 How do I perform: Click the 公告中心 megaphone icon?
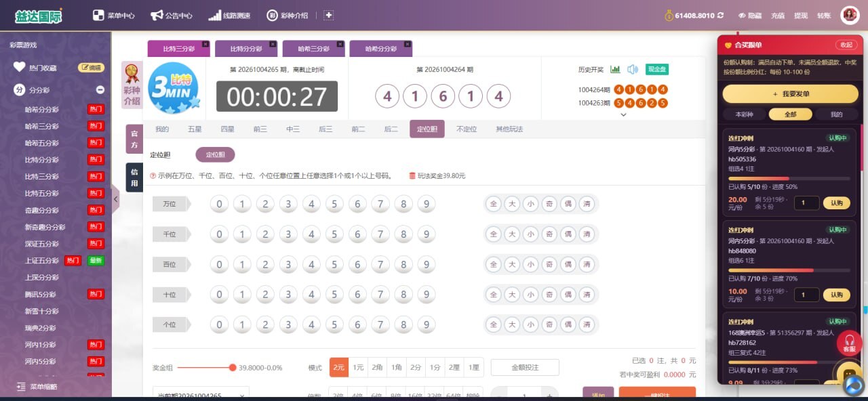(157, 15)
